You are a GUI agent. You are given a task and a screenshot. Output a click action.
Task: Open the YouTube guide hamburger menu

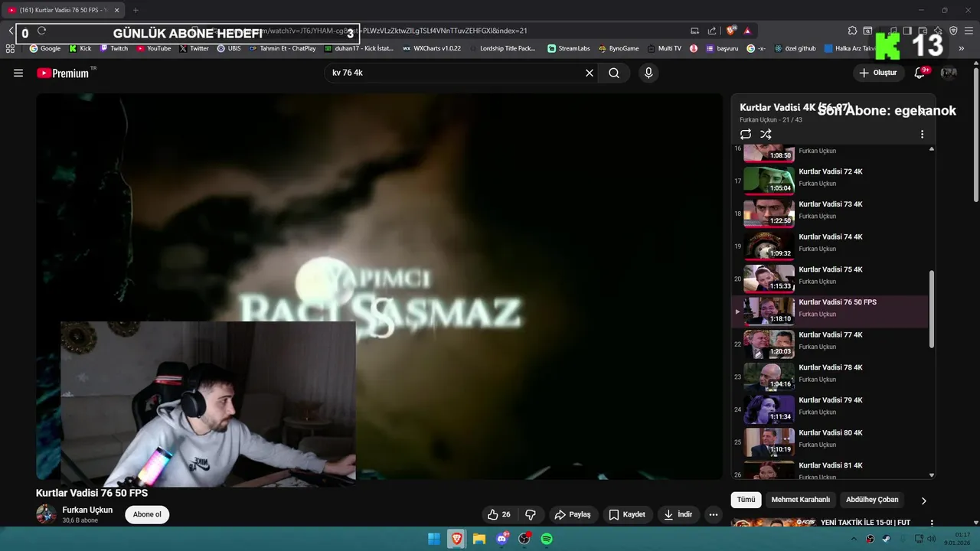[18, 73]
